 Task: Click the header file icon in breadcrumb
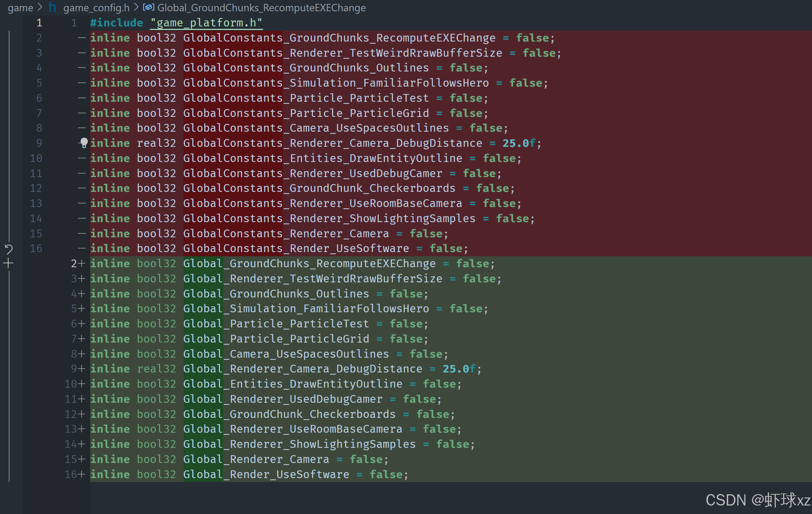(x=52, y=7)
